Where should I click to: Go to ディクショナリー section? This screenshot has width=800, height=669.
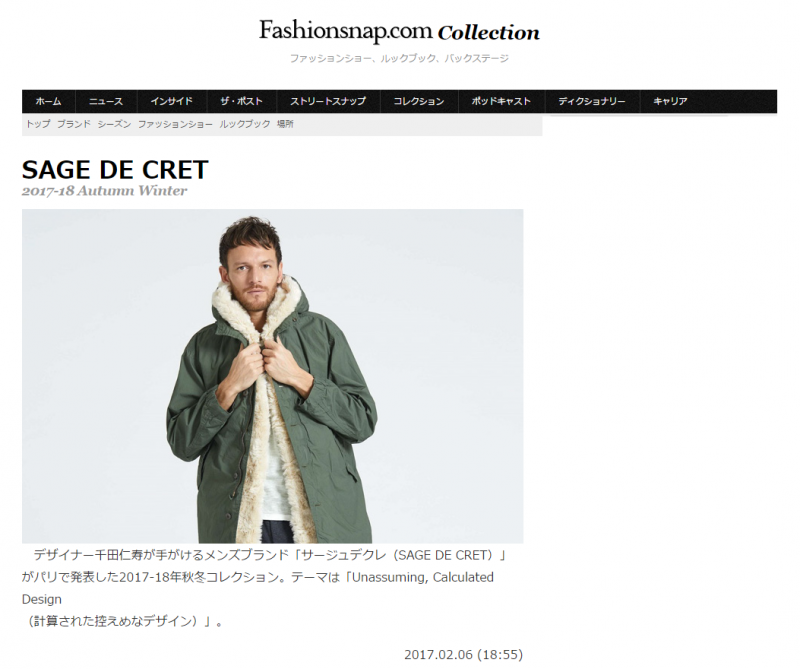pyautogui.click(x=592, y=101)
